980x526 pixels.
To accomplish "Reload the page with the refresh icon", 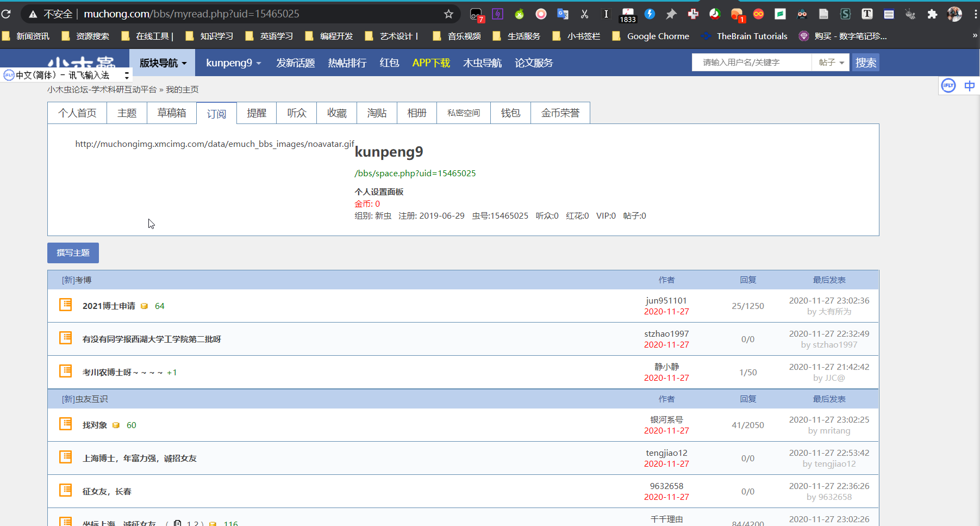I will pyautogui.click(x=6, y=14).
